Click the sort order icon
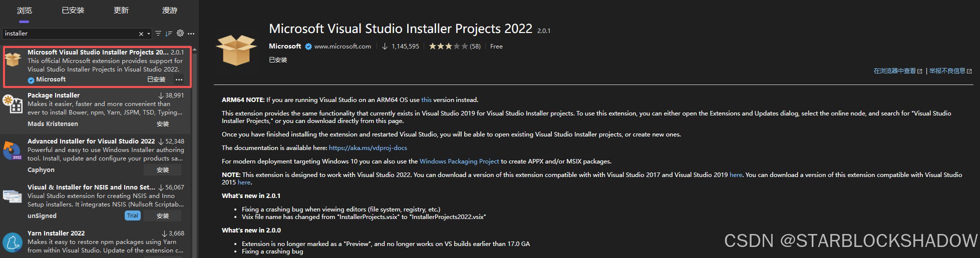 pyautogui.click(x=169, y=33)
